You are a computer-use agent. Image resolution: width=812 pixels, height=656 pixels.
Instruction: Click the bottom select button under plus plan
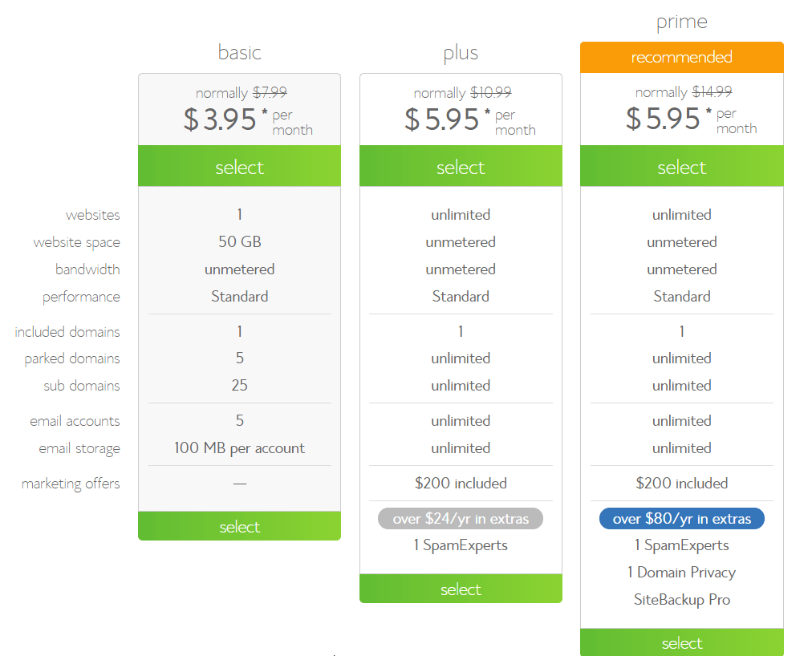[x=461, y=589]
